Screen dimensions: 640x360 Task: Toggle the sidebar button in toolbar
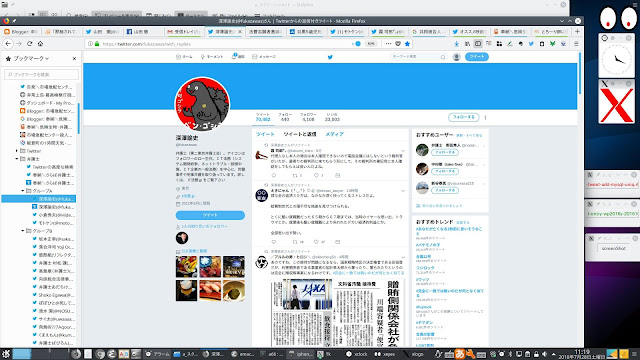(478, 44)
